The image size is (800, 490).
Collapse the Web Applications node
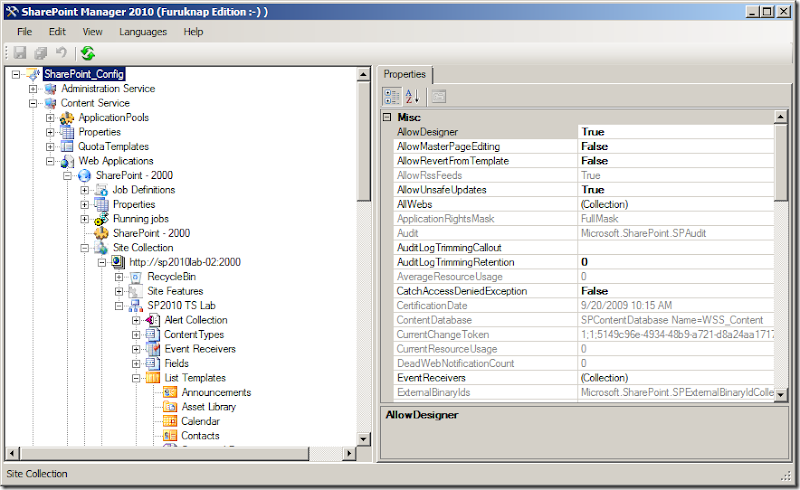point(50,161)
